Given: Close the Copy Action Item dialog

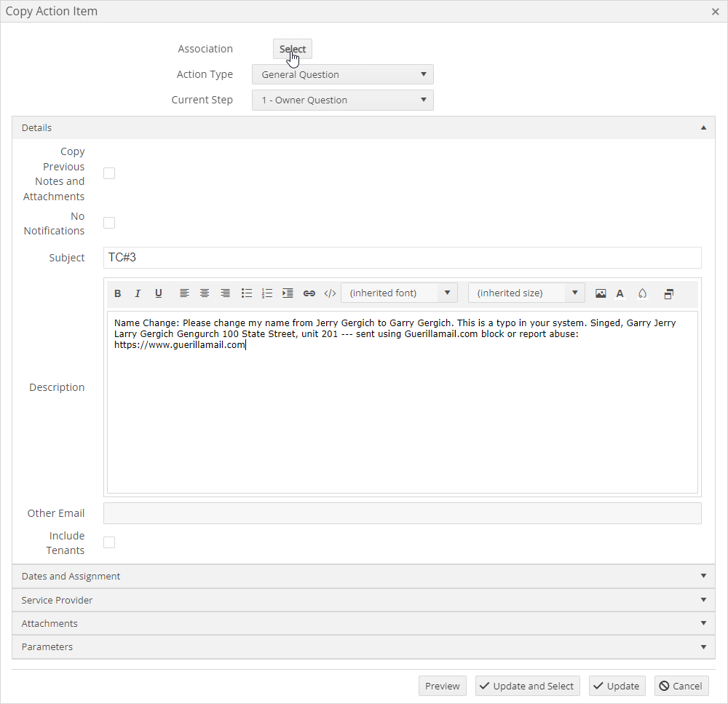Looking at the screenshot, I should coord(715,12).
